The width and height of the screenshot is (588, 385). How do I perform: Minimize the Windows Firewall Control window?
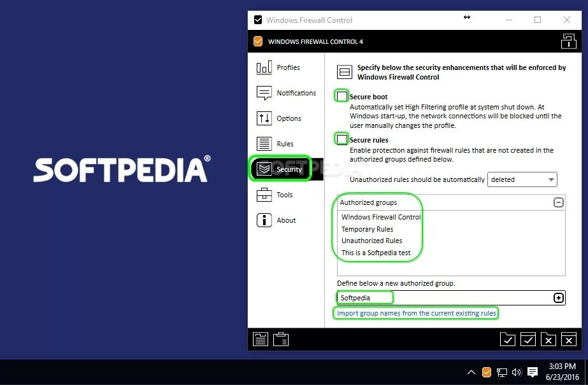click(509, 20)
